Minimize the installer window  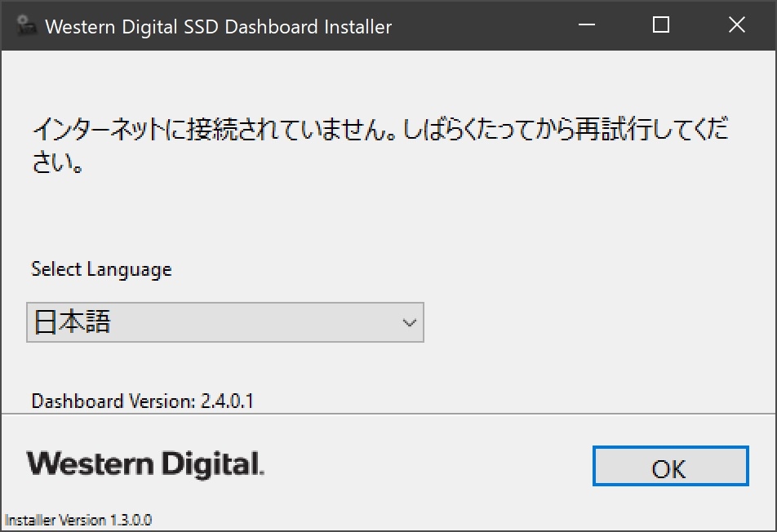[x=587, y=24]
